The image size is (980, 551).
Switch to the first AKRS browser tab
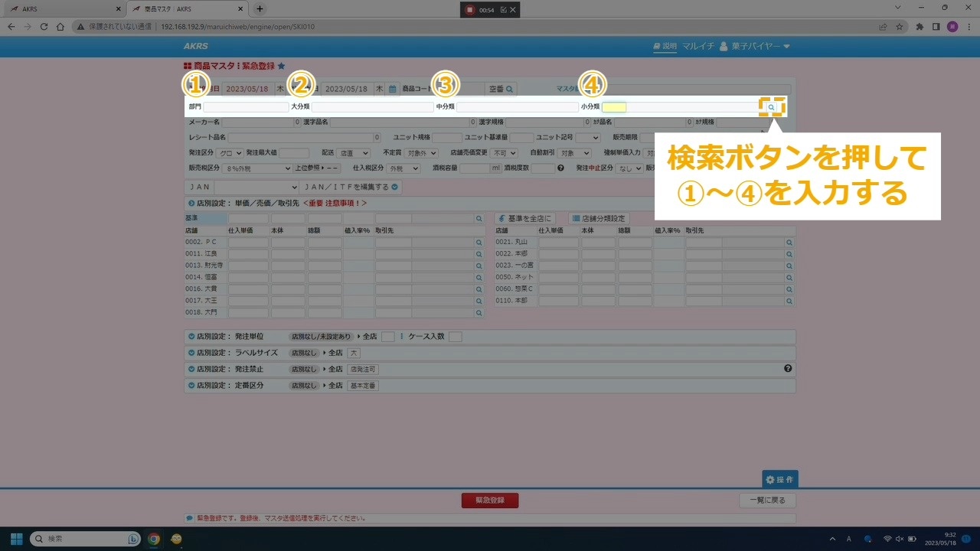click(x=64, y=9)
